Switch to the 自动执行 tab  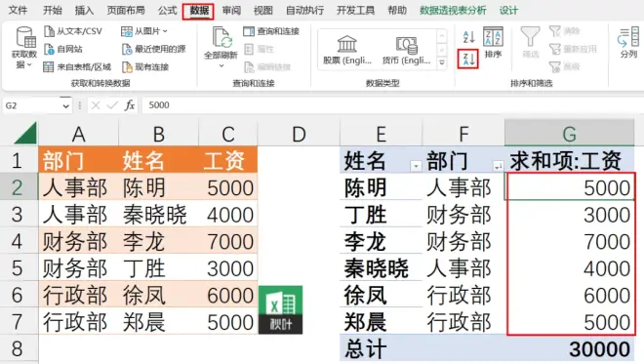[x=304, y=11]
